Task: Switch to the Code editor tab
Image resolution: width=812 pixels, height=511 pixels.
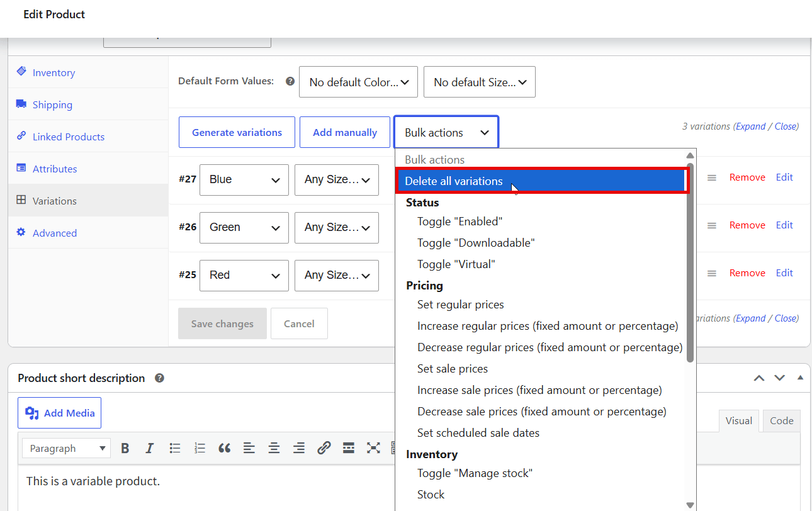Action: (x=782, y=421)
